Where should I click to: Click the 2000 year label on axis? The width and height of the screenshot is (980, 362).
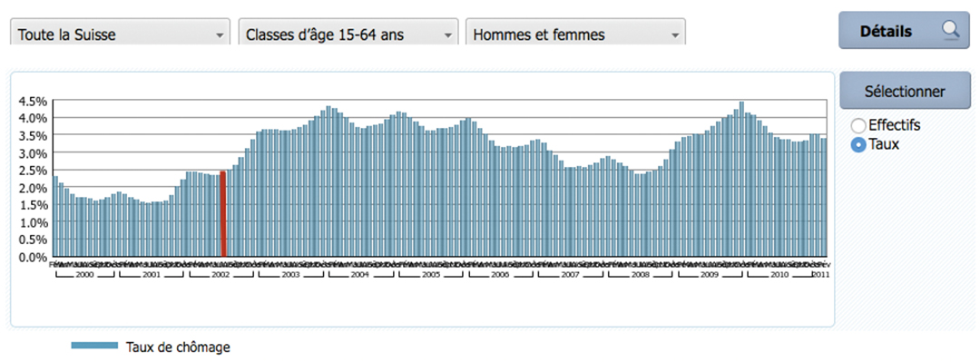tap(85, 275)
